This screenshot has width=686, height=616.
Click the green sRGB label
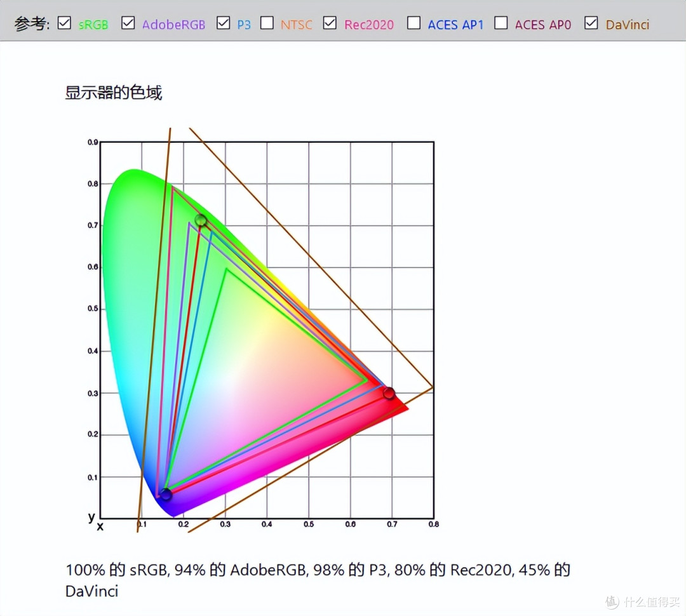[93, 25]
